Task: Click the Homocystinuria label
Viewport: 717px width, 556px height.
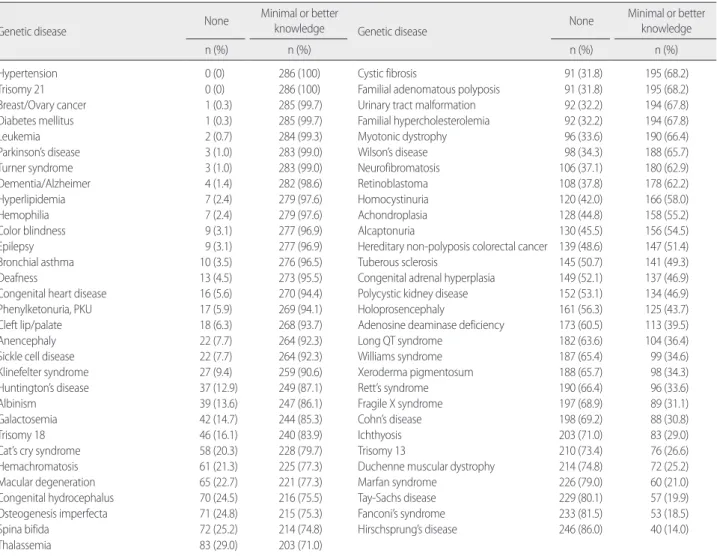Action: pos(393,199)
